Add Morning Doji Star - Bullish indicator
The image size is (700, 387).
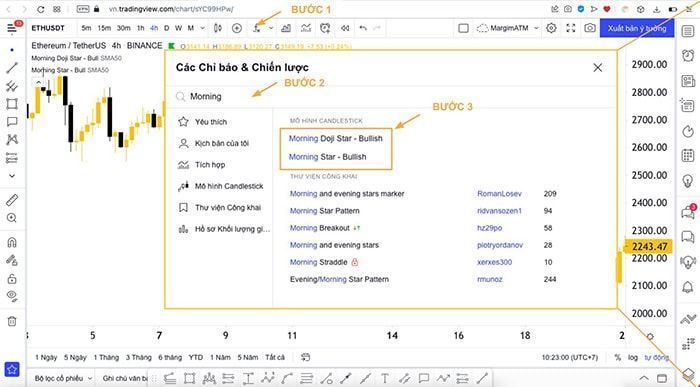pyautogui.click(x=336, y=138)
